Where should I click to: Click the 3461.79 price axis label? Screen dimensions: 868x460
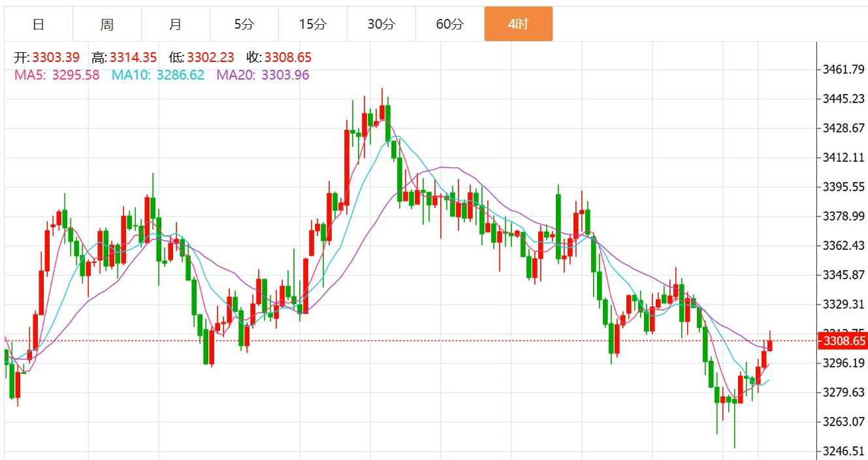pos(844,69)
